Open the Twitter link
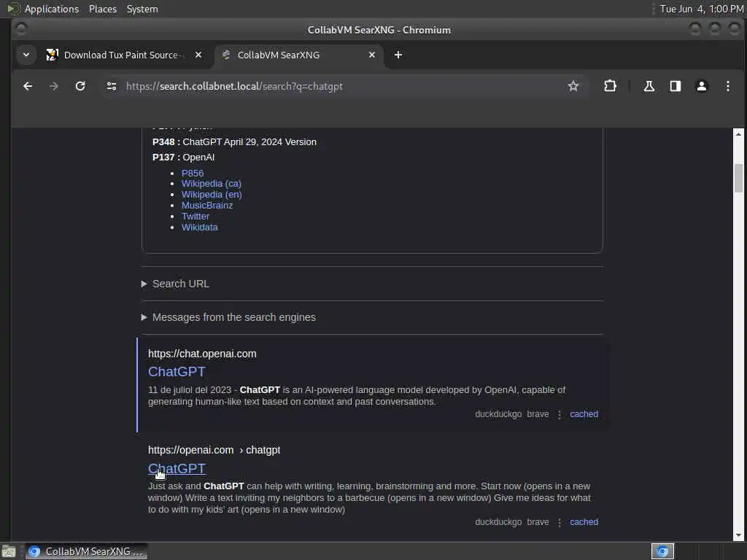This screenshot has height=560, width=747. point(196,216)
